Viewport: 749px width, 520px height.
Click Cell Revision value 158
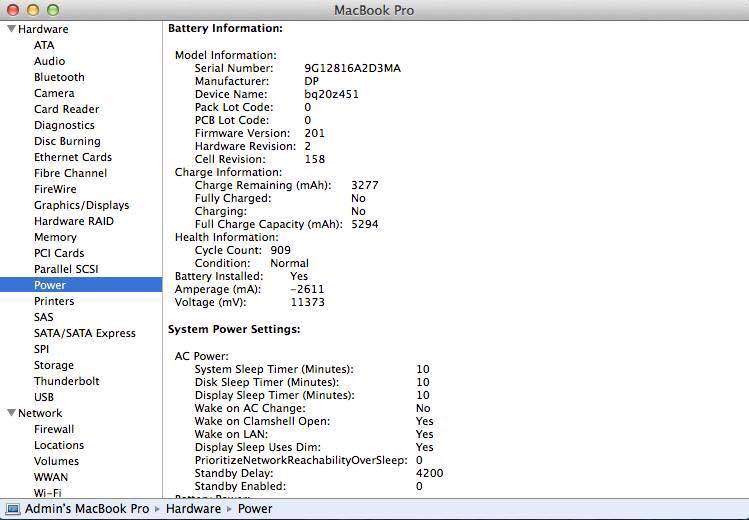[x=315, y=159]
